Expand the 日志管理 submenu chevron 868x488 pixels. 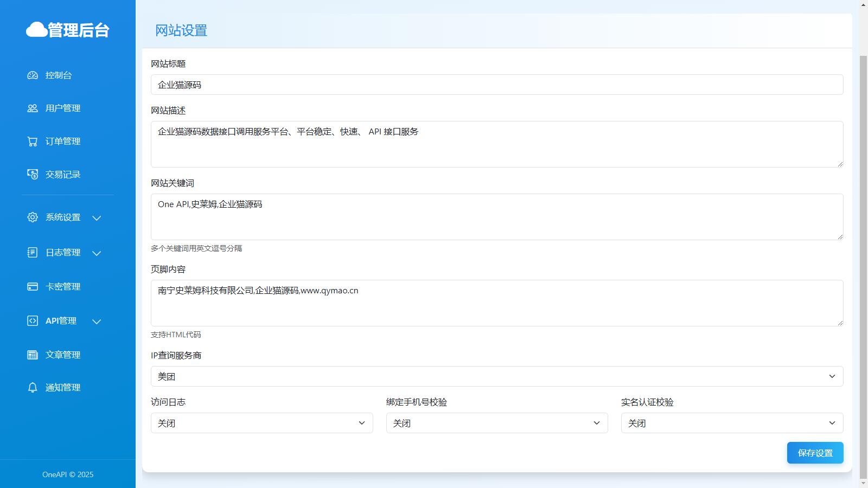(x=97, y=253)
